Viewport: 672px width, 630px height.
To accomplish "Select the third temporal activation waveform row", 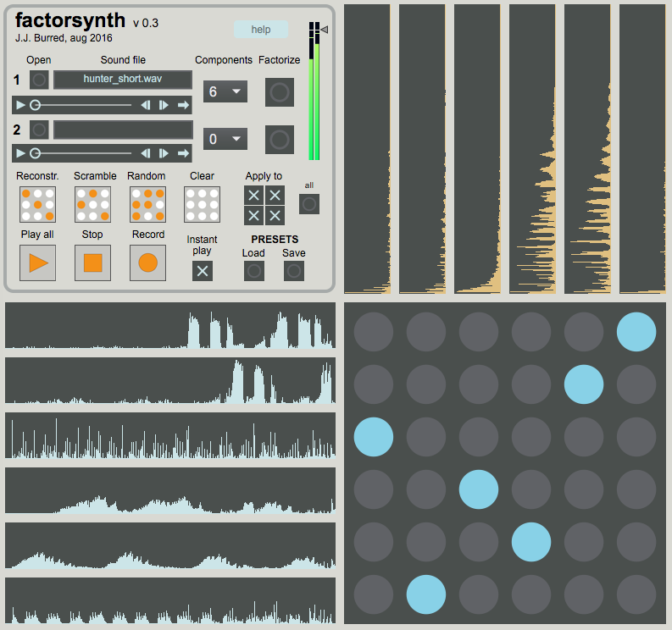I will tap(170, 435).
